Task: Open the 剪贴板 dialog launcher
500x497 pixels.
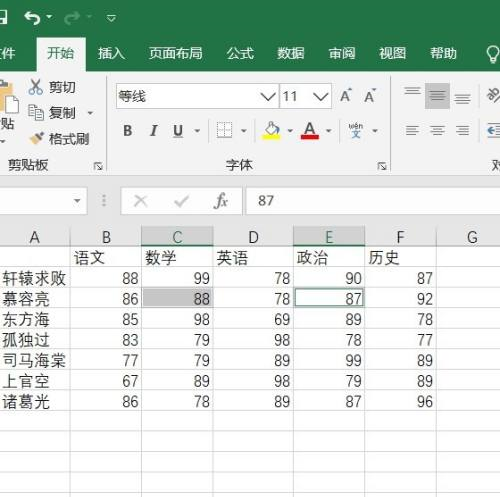Action: click(x=98, y=166)
